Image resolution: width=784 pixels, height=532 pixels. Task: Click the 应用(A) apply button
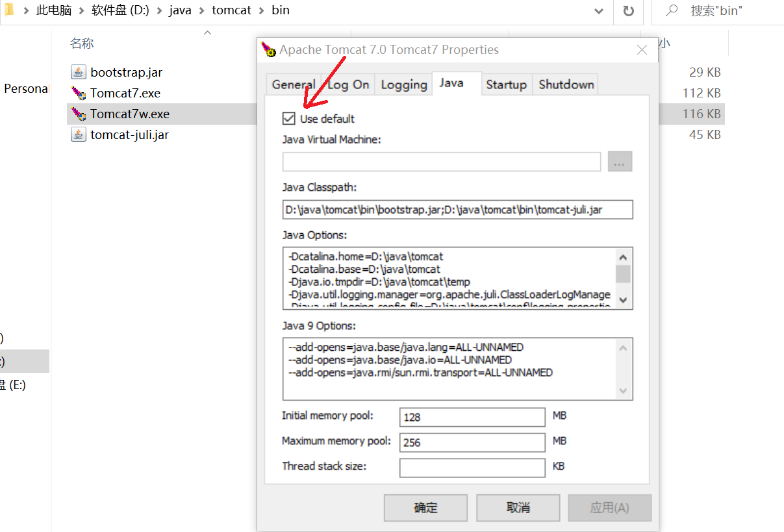pos(609,508)
